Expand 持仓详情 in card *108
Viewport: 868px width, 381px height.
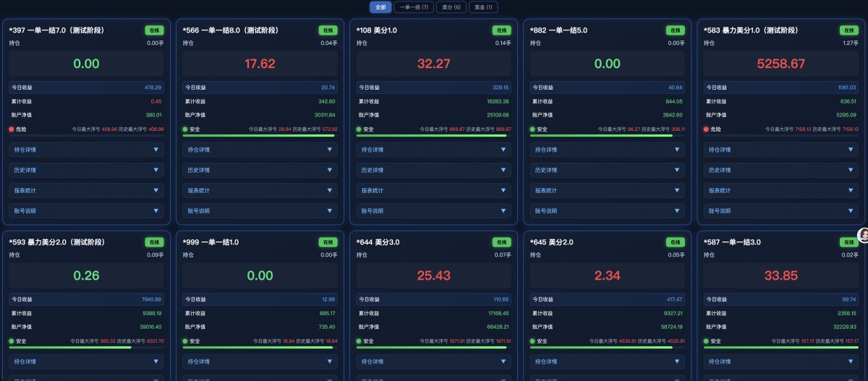[433, 150]
